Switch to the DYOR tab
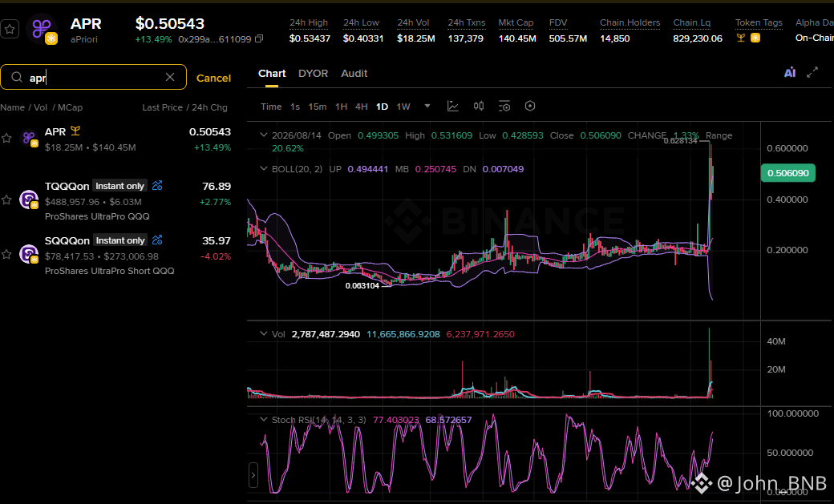This screenshot has width=834, height=504. [x=313, y=74]
